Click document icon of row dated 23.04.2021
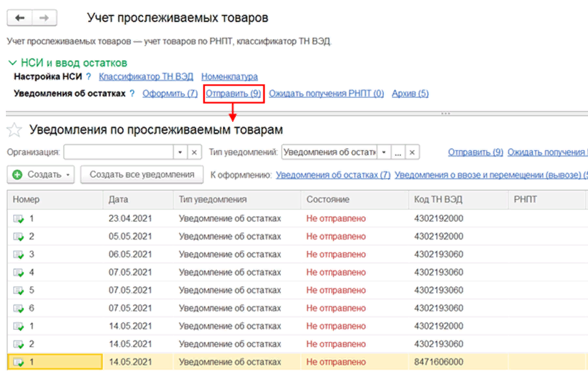588x373 pixels. click(17, 218)
